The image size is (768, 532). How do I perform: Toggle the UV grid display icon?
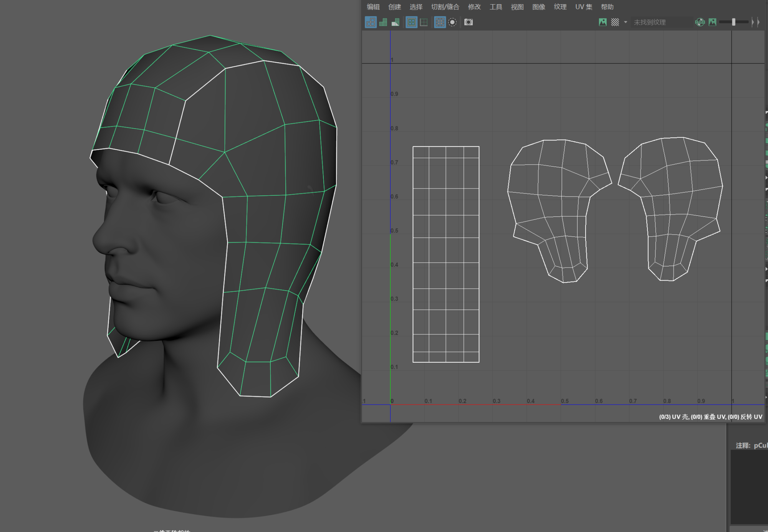tap(424, 22)
